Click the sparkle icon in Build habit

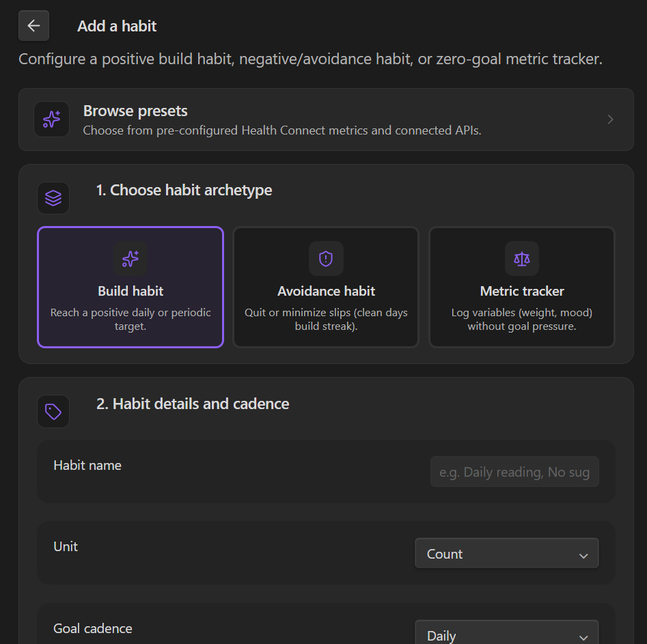click(130, 259)
